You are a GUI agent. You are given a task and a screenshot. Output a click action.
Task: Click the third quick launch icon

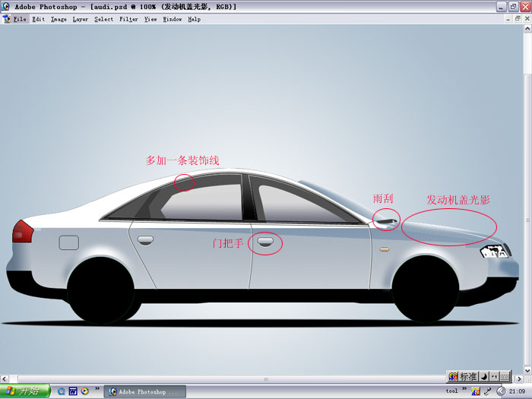point(85,391)
